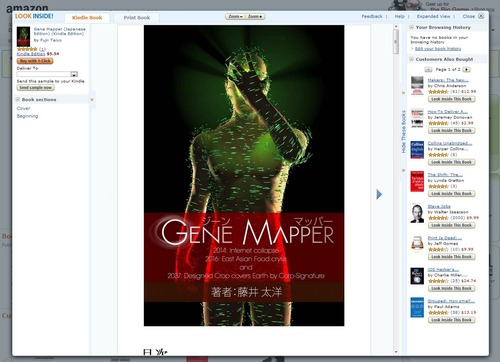Click the Look Inside! logo
Viewport: 500px width, 362px height.
[x=34, y=16]
